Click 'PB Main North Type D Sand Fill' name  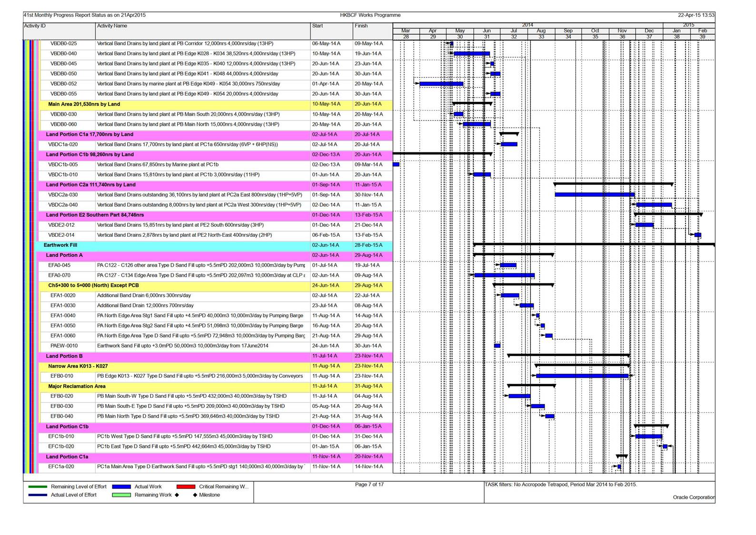188,416
